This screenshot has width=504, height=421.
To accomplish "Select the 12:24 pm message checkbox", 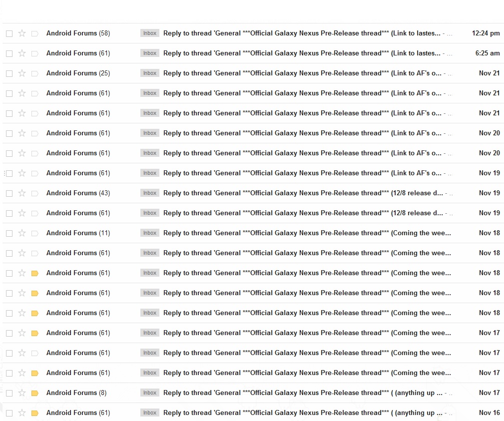I will (x=9, y=33).
